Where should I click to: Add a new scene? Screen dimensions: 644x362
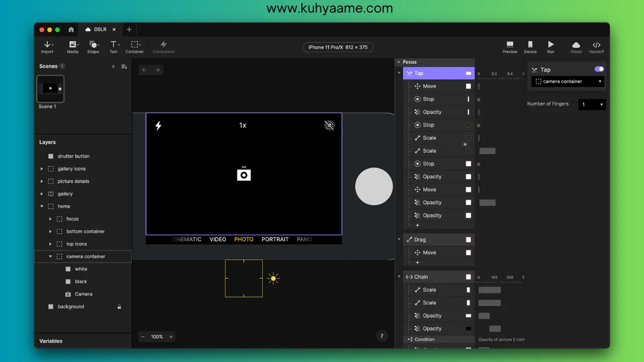[113, 66]
